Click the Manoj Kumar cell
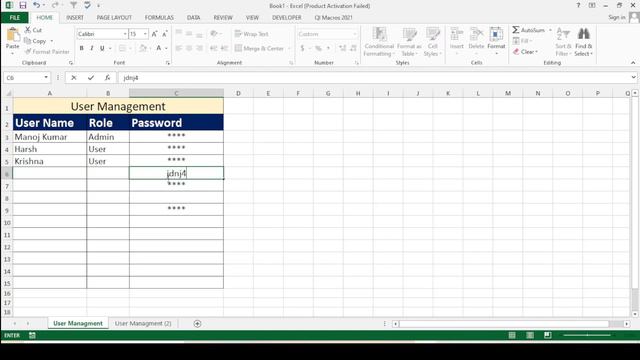The height and width of the screenshot is (360, 640). [x=50, y=137]
